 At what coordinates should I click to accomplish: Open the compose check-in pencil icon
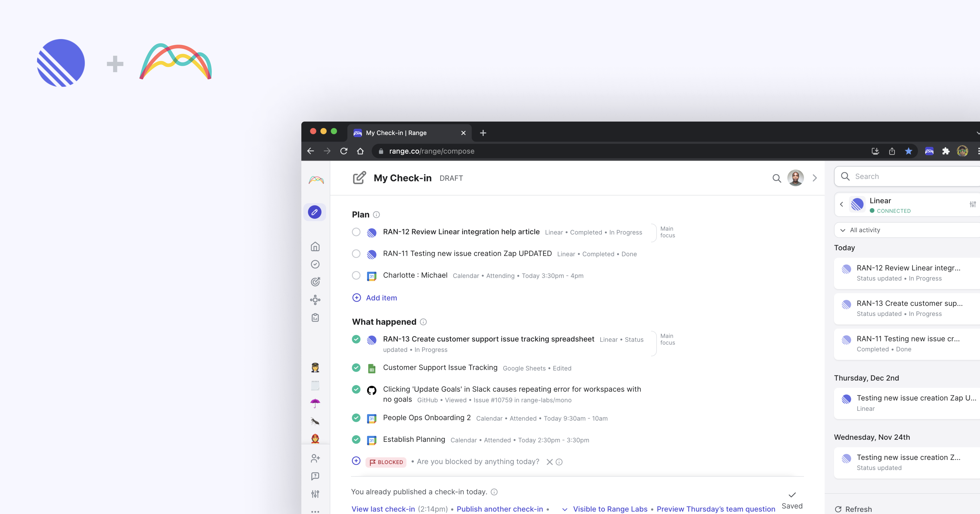[x=315, y=212]
